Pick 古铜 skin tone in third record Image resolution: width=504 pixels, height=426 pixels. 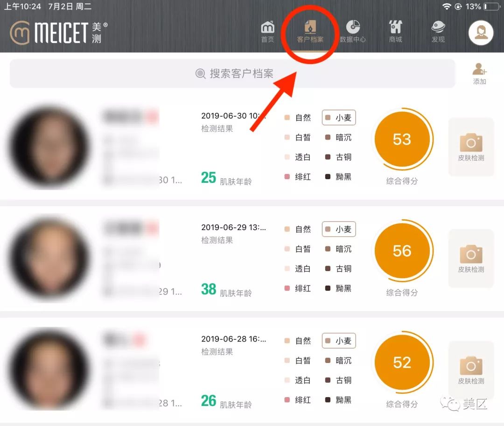pos(338,380)
